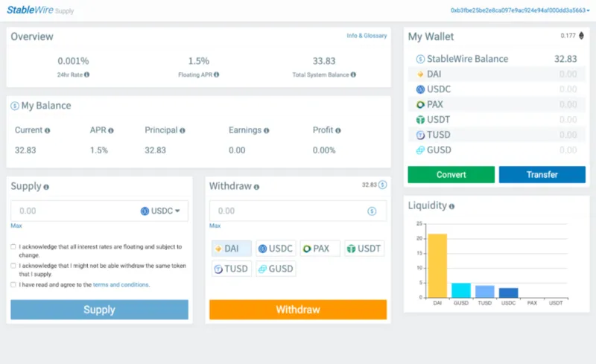Click the GUSD icon in My Wallet list
This screenshot has width=596, height=364.
pyautogui.click(x=420, y=150)
